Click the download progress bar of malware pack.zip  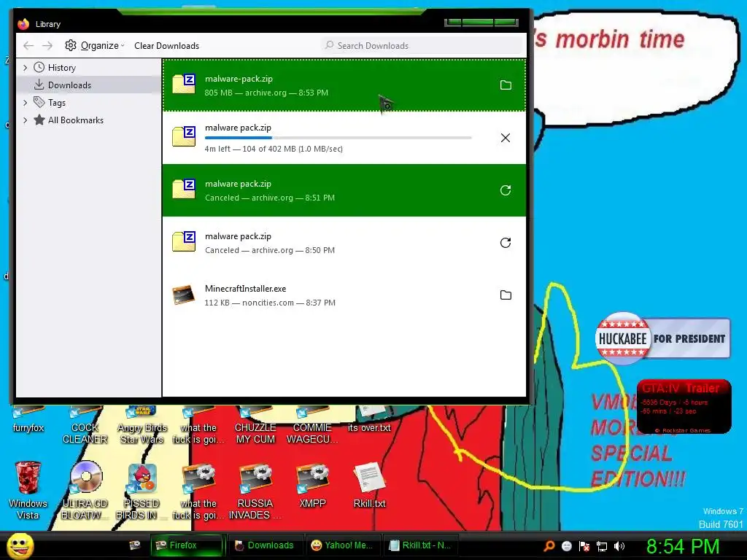tap(338, 138)
